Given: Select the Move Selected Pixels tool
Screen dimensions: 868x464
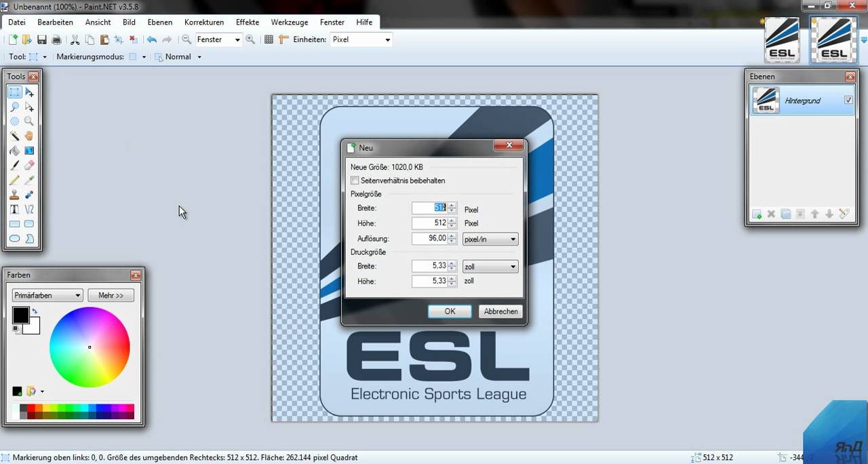Looking at the screenshot, I should point(29,92).
